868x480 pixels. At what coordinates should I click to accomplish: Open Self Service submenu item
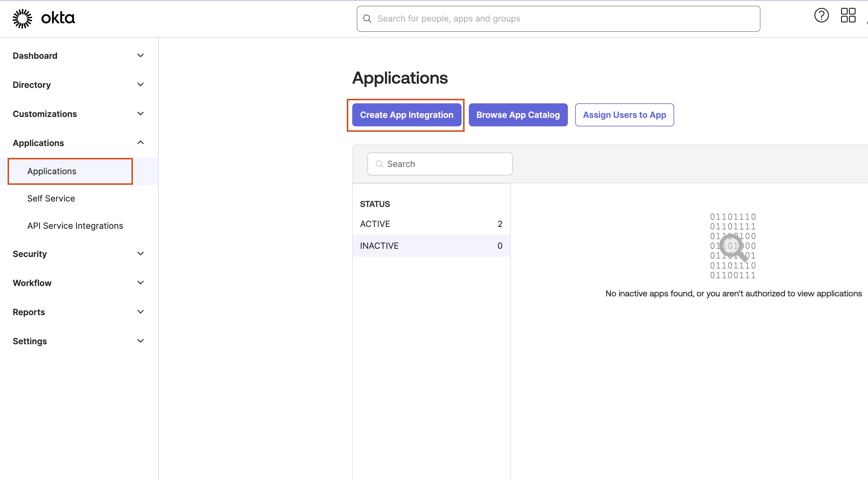pos(51,198)
